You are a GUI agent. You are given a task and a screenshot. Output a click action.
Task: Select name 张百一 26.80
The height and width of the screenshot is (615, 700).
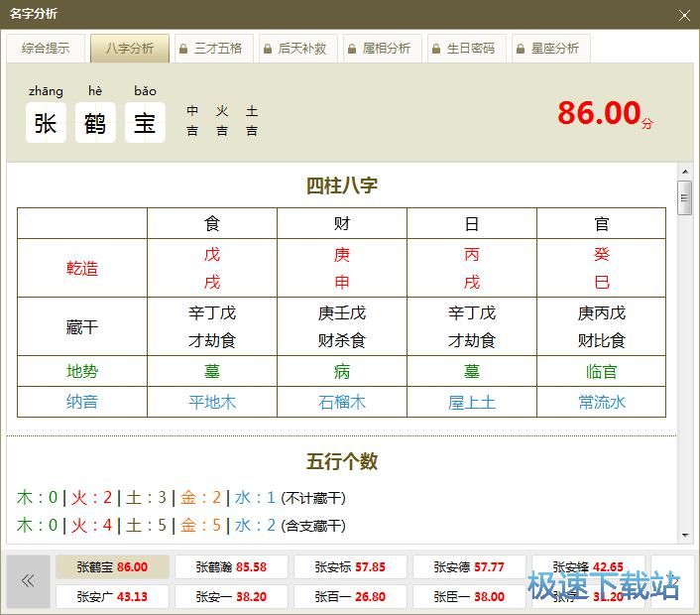tap(350, 596)
